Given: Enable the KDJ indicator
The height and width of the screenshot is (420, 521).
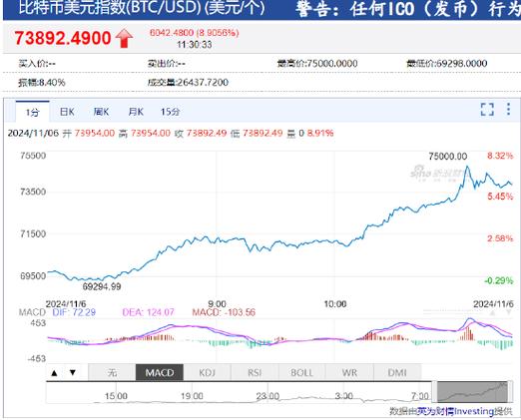Looking at the screenshot, I should click(207, 372).
